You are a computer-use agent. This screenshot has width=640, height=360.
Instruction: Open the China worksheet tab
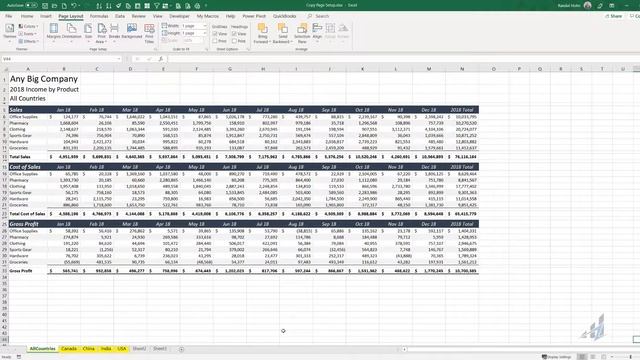pyautogui.click(x=89, y=349)
